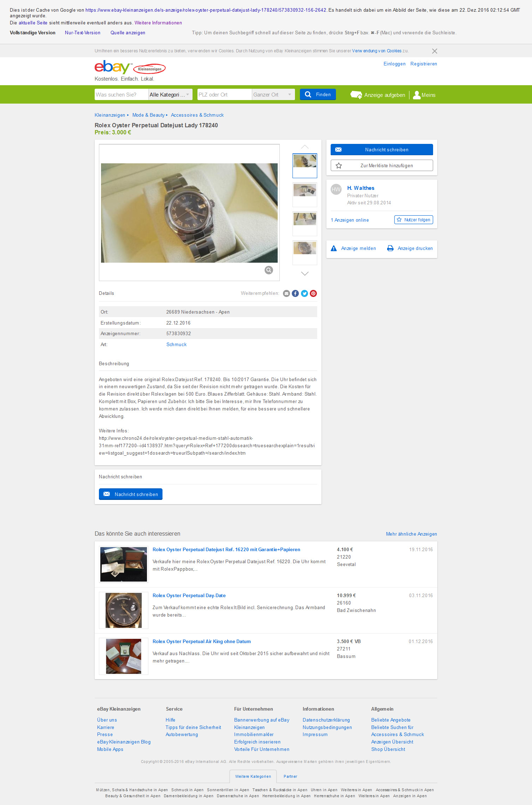Open the Mehr ähnliche Anzeigen link
The image size is (532, 805).
tap(412, 534)
